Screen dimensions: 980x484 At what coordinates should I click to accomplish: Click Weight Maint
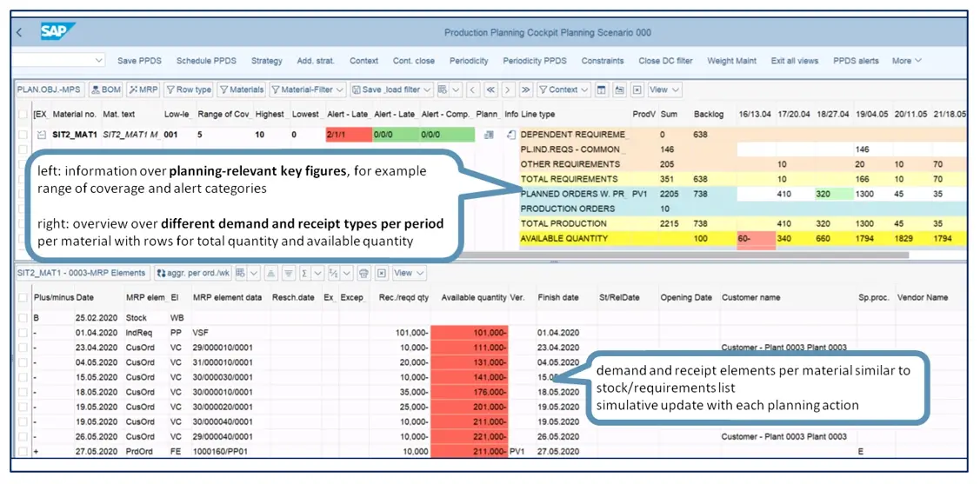pos(732,61)
